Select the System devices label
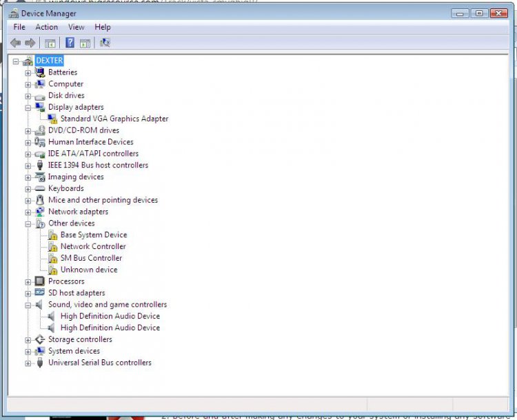This screenshot has height=420, width=517. pyautogui.click(x=74, y=351)
